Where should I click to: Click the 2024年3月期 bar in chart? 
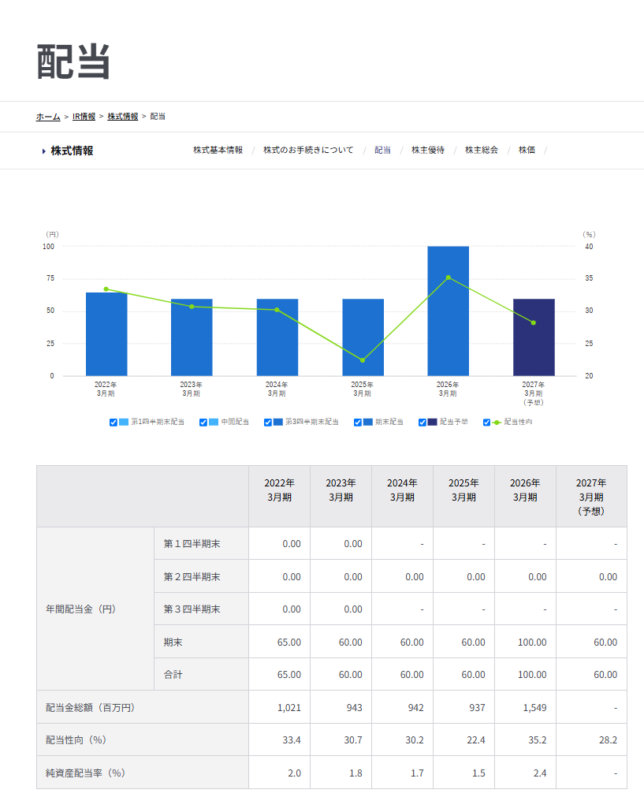click(x=277, y=337)
